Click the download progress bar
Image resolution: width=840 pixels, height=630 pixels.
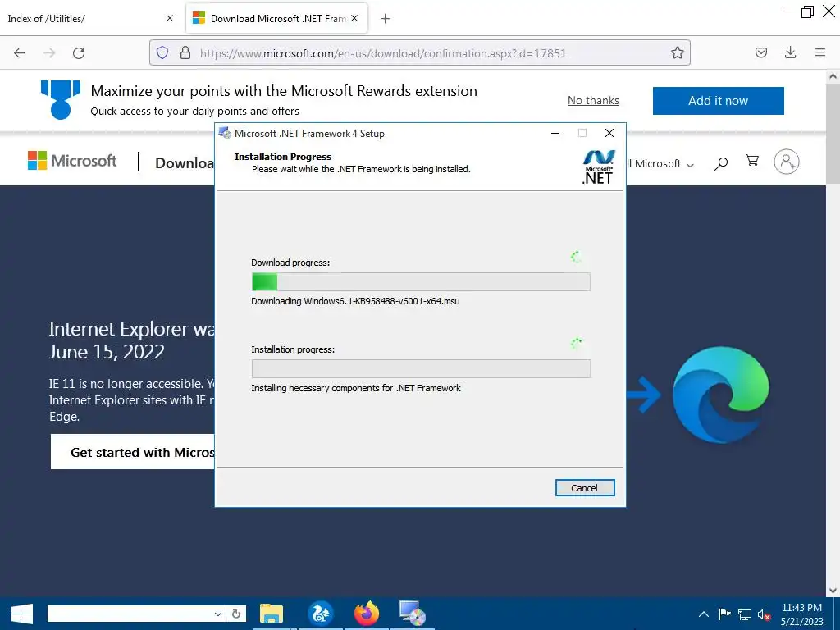(x=421, y=282)
